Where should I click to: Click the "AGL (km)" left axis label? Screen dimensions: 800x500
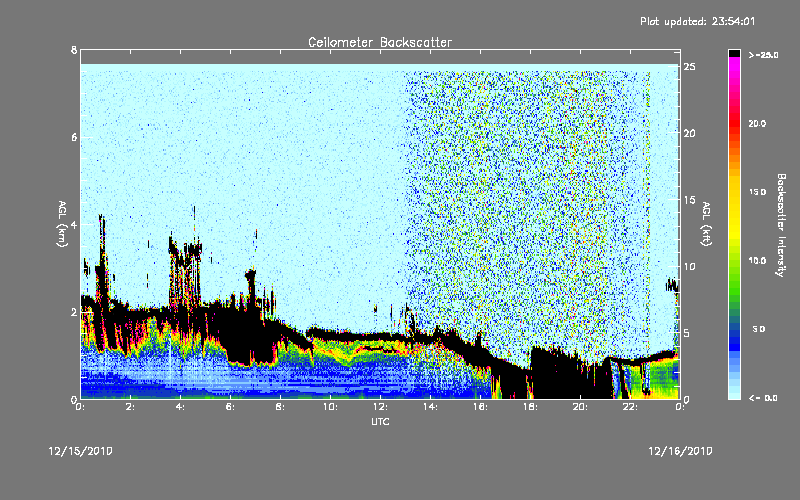(x=63, y=224)
